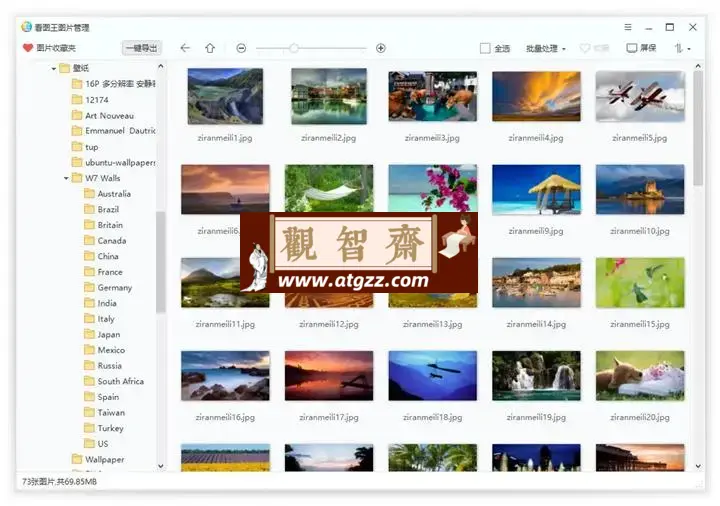The image size is (720, 506).
Task: Select the ziranmeili18.jpg blue boats thumbnail
Action: [433, 376]
